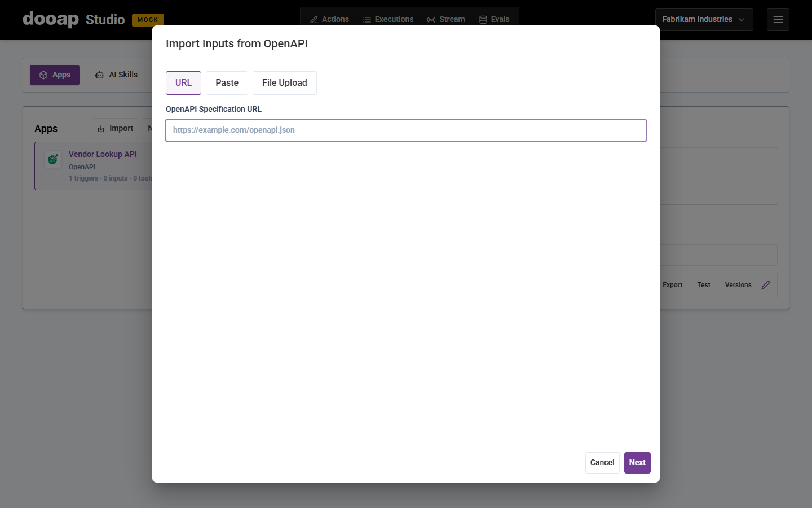Open the File Upload tab
The width and height of the screenshot is (812, 508).
pyautogui.click(x=284, y=83)
